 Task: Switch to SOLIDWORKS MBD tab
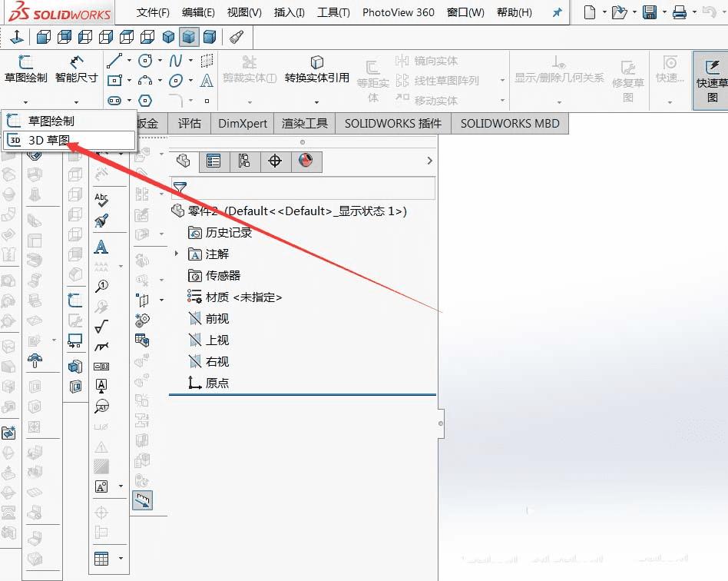coord(510,123)
